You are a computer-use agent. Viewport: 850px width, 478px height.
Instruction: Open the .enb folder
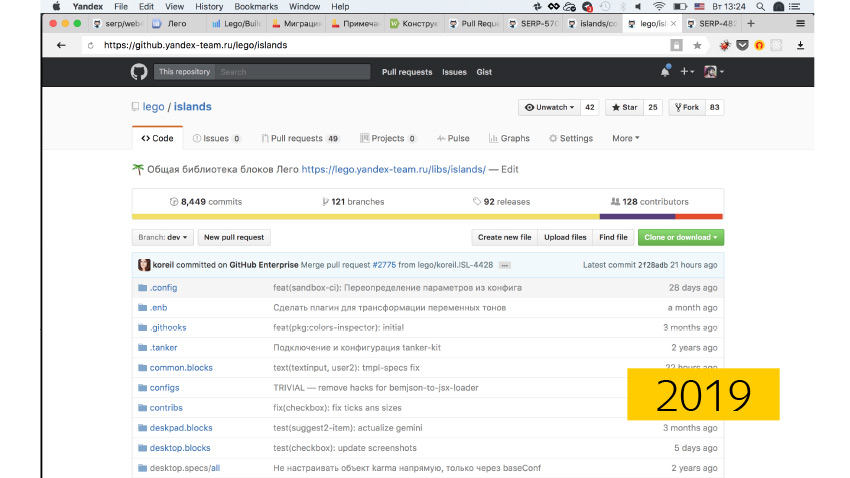[x=158, y=308]
